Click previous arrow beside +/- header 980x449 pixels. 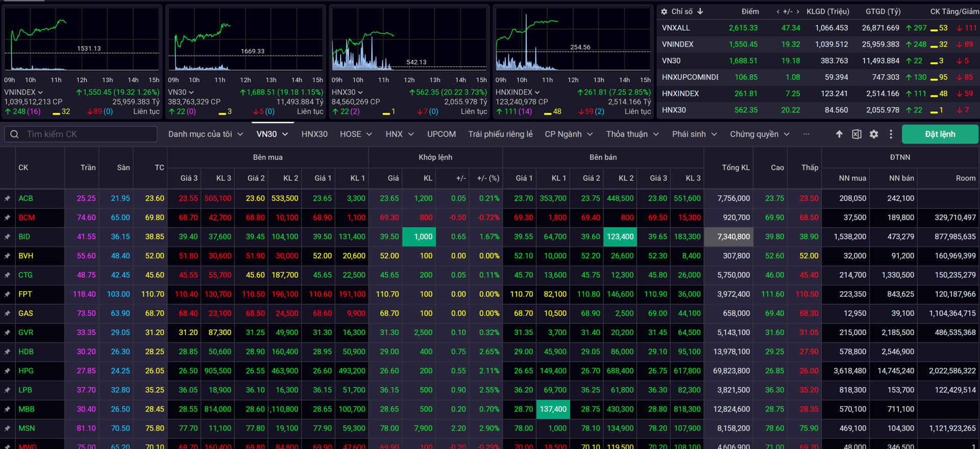[778, 11]
